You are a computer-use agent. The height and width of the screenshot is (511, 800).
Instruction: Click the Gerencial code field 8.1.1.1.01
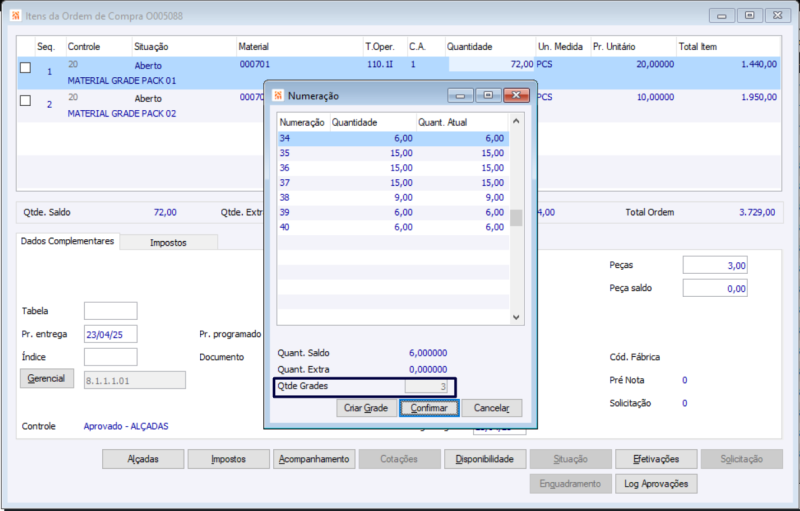tap(135, 380)
